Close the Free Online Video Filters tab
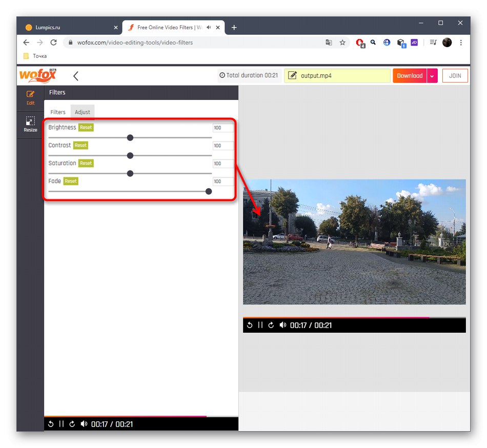This screenshot has width=487, height=448. [x=218, y=27]
